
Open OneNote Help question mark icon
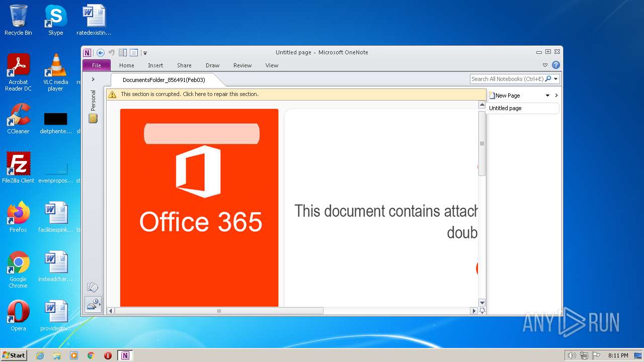(556, 65)
